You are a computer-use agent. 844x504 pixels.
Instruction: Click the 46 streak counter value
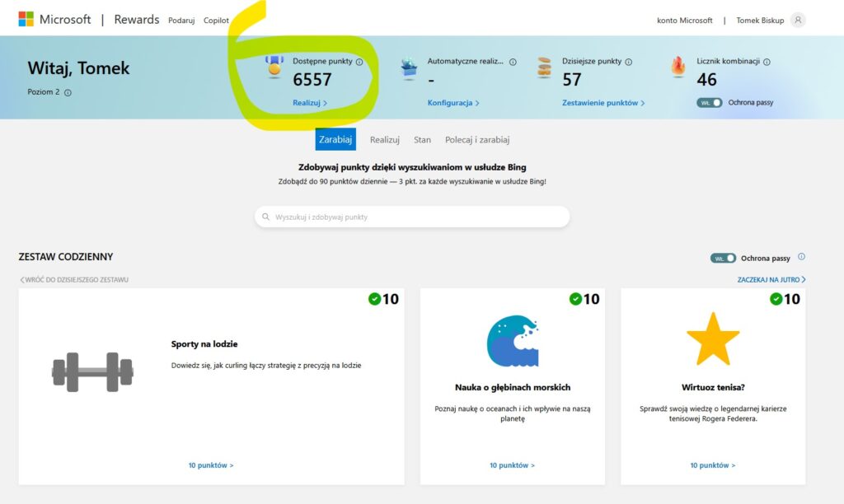tap(706, 80)
